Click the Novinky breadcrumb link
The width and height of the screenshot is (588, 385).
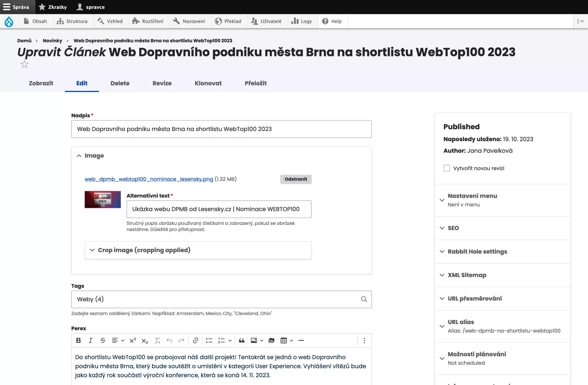click(x=52, y=41)
